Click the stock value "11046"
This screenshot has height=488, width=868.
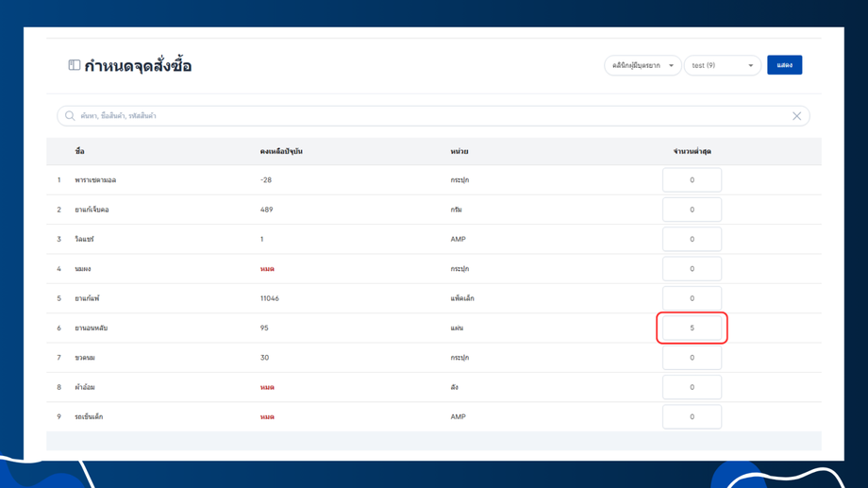[x=270, y=298]
